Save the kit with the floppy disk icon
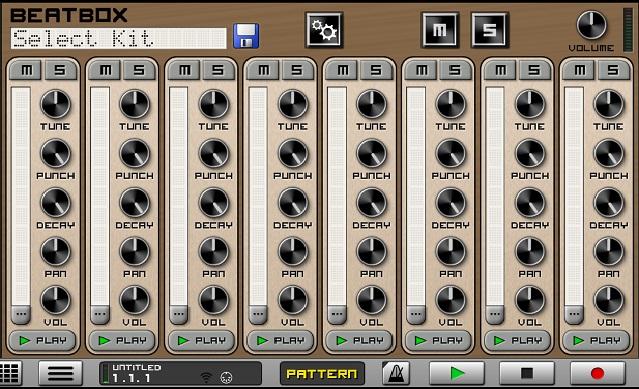This screenshot has width=639, height=389. [246, 36]
